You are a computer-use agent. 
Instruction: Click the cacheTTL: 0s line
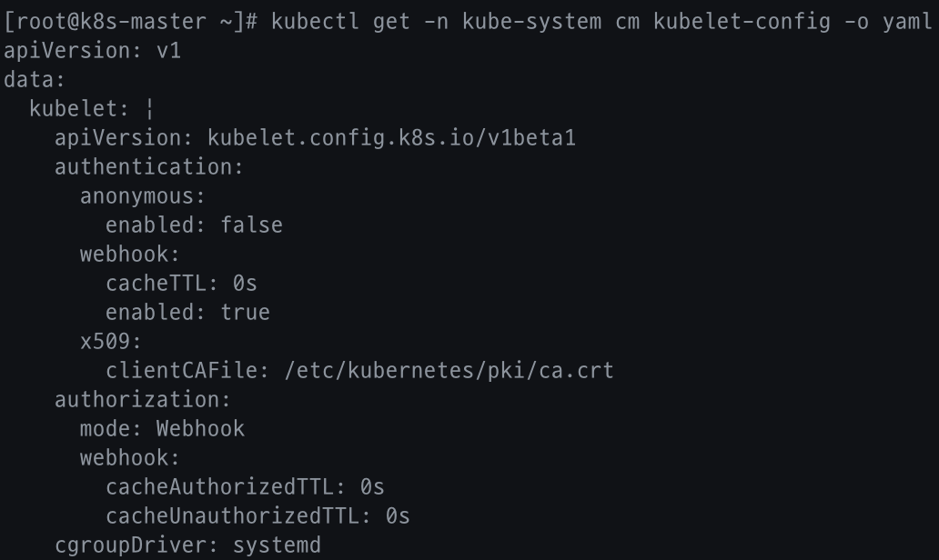click(x=181, y=284)
